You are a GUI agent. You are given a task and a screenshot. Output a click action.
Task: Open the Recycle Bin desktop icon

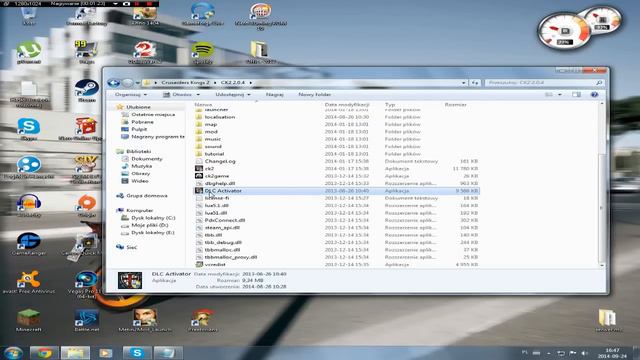pyautogui.click(x=29, y=16)
